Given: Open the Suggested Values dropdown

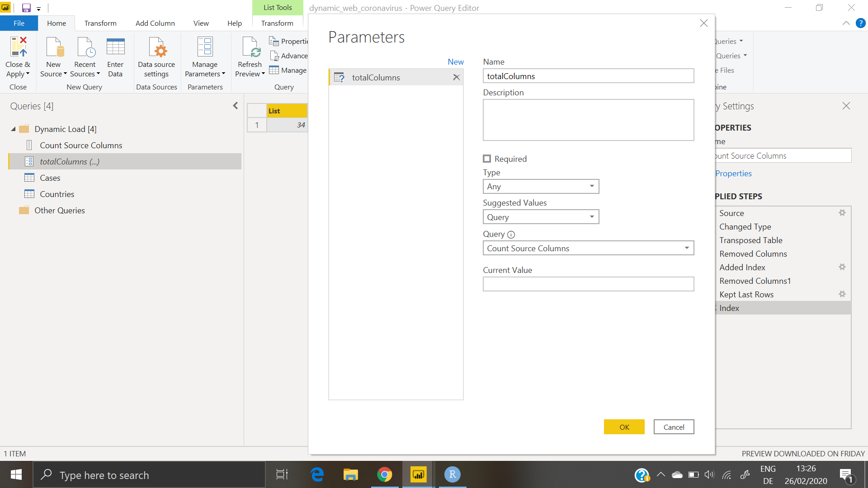Looking at the screenshot, I should (541, 217).
